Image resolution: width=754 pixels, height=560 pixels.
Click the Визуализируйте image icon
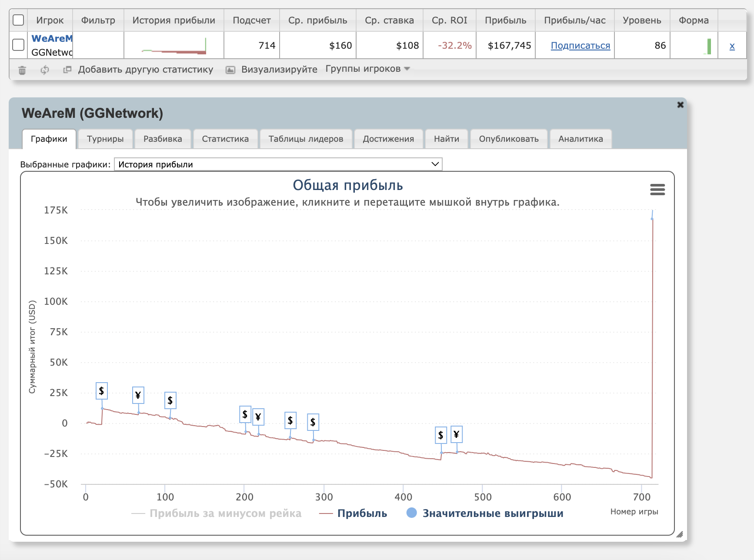click(x=230, y=70)
